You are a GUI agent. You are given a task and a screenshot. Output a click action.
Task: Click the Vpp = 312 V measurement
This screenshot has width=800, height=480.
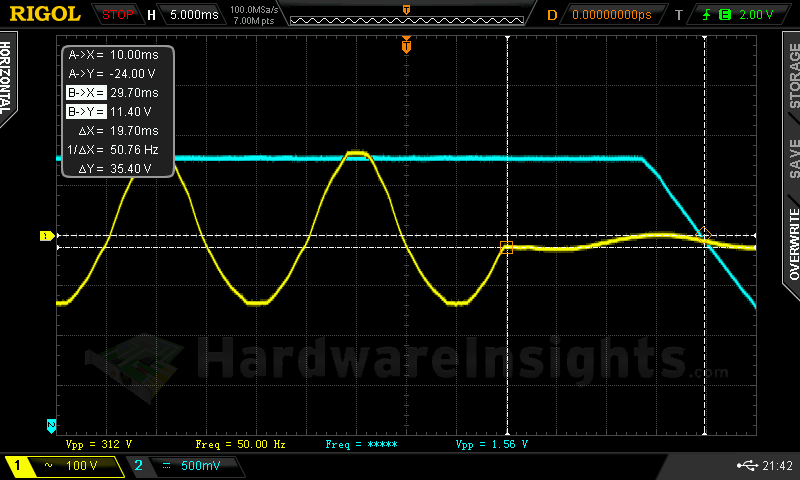pos(99,443)
